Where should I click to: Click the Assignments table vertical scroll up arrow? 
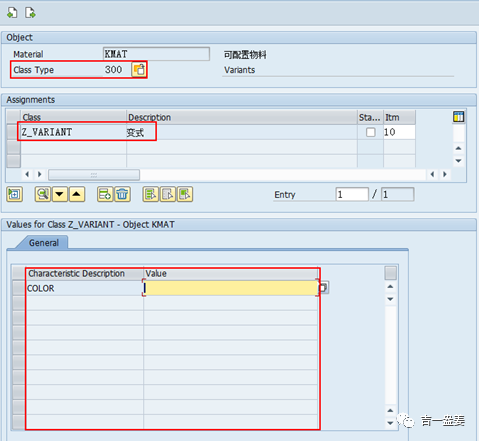click(x=459, y=148)
